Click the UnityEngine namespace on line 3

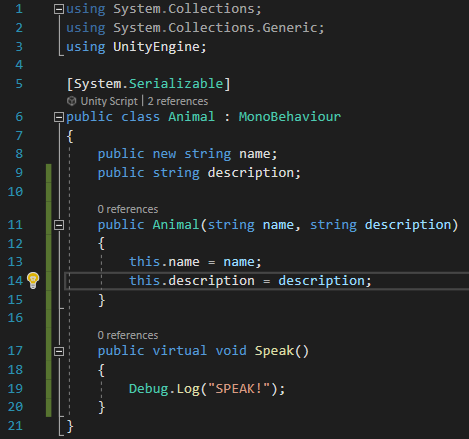coord(156,47)
